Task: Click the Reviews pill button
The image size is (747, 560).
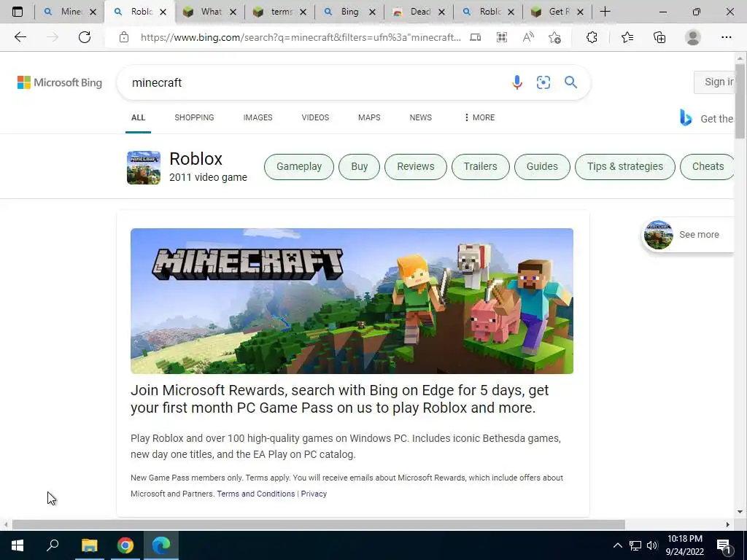Action: (x=416, y=167)
